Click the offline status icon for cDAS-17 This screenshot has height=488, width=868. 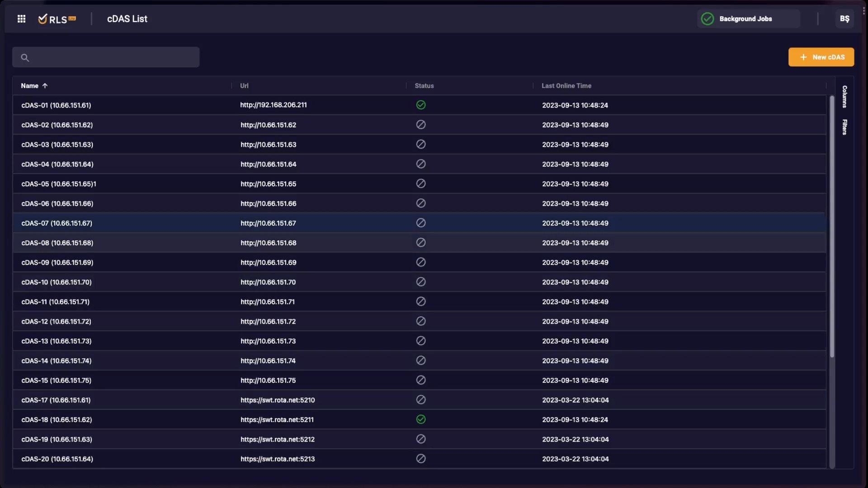[420, 400]
